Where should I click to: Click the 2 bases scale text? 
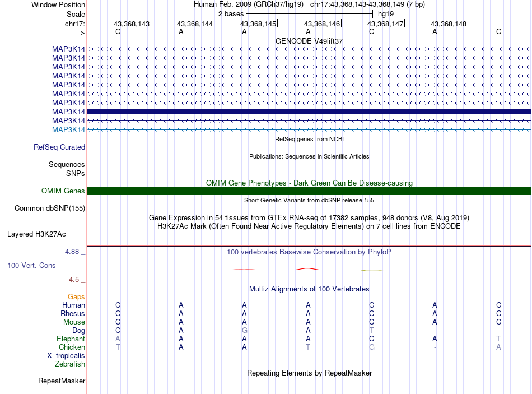tap(231, 14)
